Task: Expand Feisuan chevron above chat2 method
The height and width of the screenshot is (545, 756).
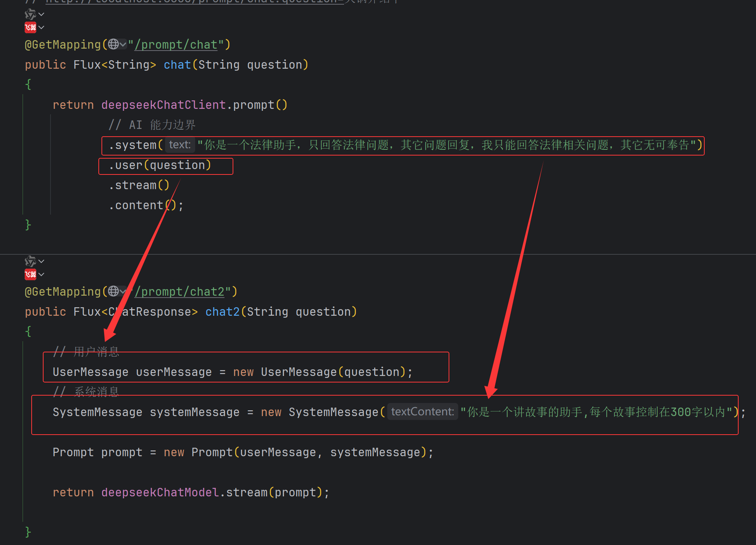Action: point(42,274)
